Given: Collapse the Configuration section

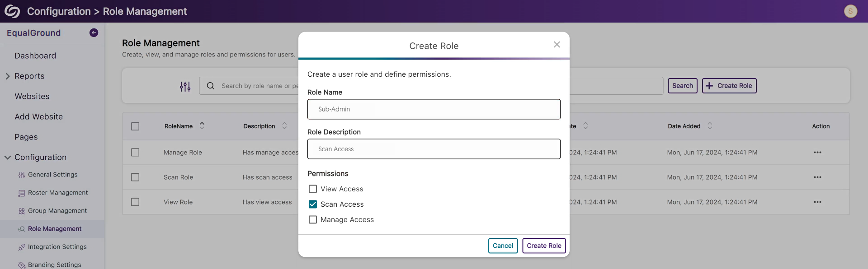Looking at the screenshot, I should (x=8, y=158).
